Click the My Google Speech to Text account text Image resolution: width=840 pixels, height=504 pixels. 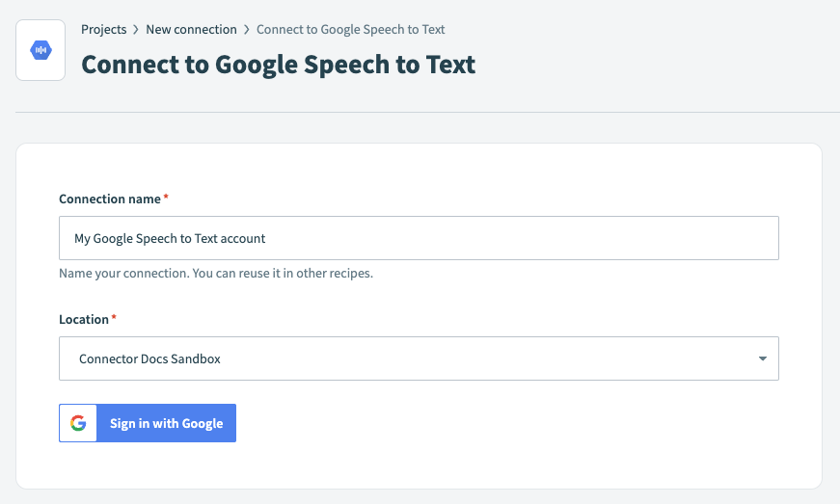click(170, 238)
